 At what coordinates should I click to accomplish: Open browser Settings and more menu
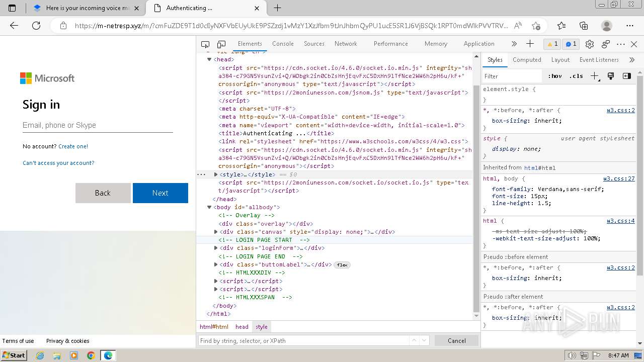pyautogui.click(x=630, y=26)
